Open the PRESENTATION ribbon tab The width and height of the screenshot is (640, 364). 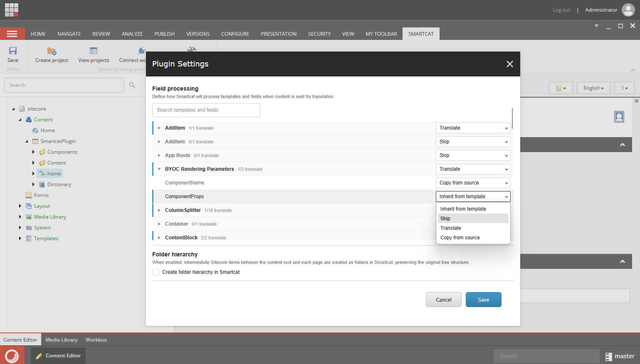coord(279,34)
